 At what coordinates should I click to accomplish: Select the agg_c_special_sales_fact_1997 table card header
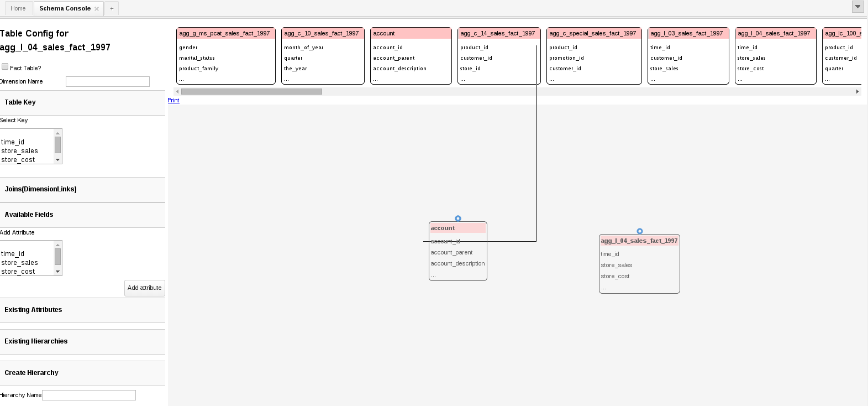594,33
